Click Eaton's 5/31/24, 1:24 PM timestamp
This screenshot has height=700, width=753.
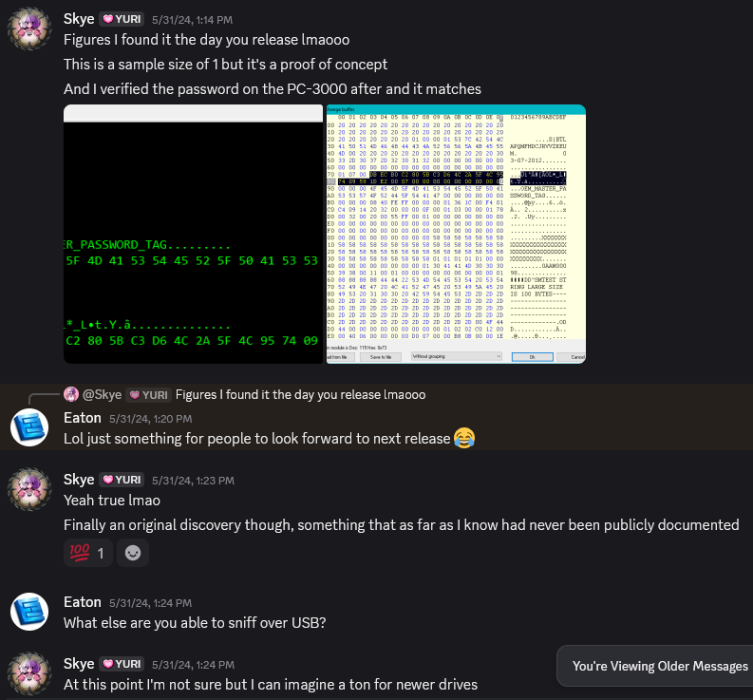pos(150,603)
